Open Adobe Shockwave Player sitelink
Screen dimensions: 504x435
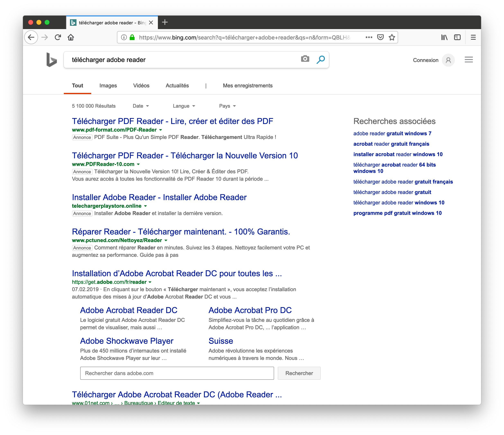click(x=127, y=341)
